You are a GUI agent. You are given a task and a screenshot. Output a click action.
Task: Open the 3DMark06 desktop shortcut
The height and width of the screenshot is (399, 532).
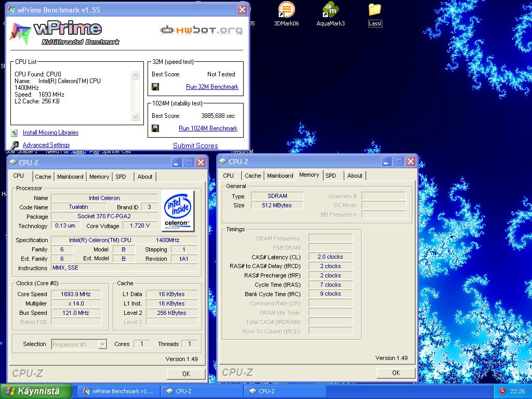286,14
